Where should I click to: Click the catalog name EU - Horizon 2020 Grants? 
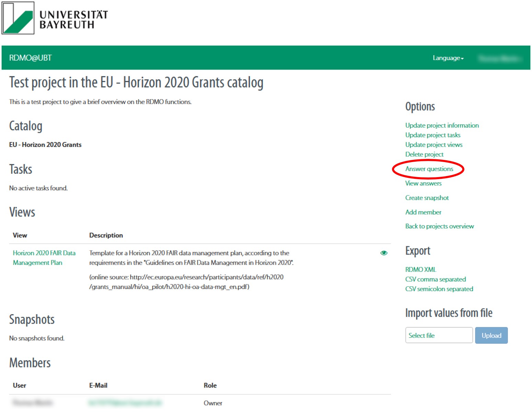pyautogui.click(x=45, y=145)
